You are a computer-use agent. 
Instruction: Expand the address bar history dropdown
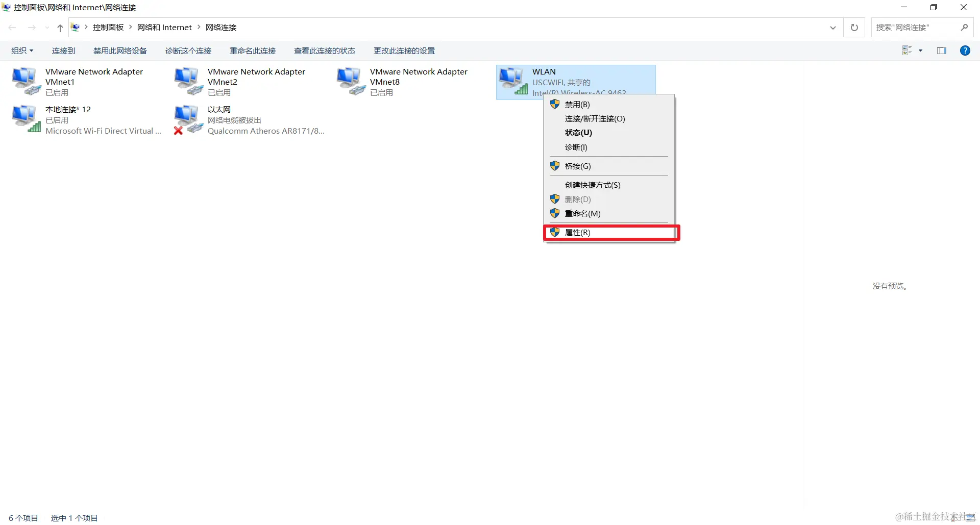833,28
